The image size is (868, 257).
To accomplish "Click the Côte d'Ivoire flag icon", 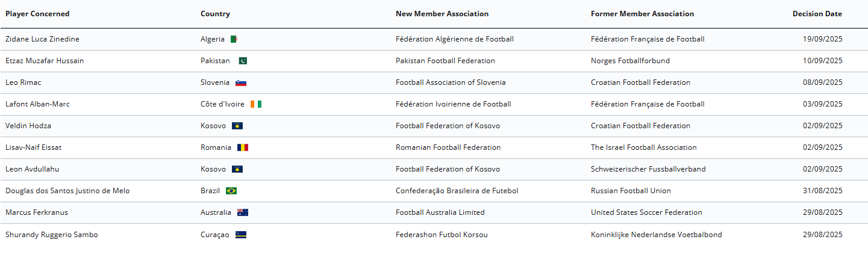I will click(x=256, y=104).
